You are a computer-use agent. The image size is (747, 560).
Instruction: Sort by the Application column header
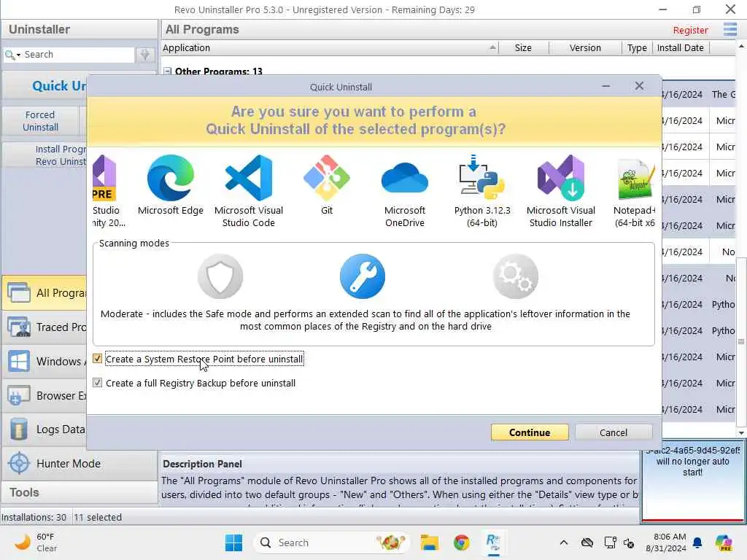point(330,47)
